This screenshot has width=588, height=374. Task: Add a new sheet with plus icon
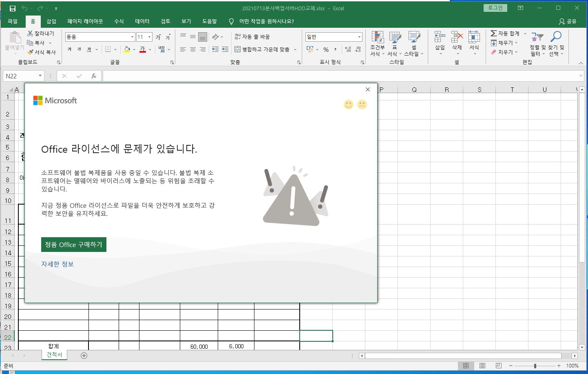[x=84, y=356]
